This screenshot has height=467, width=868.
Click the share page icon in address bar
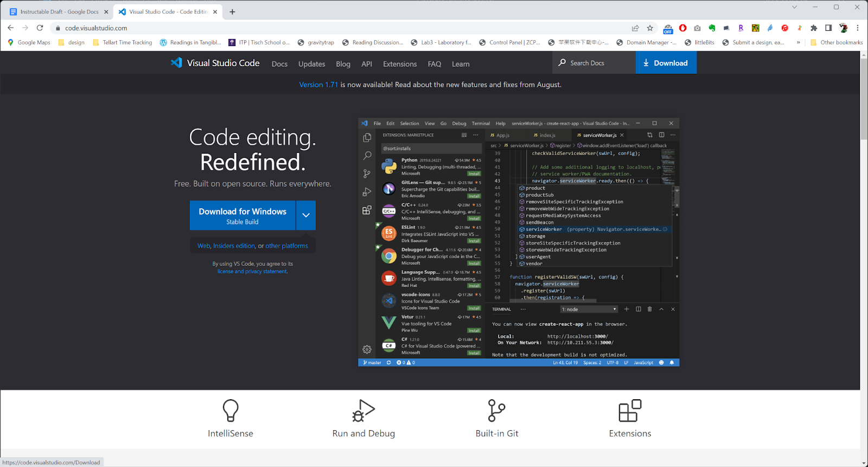tap(635, 28)
